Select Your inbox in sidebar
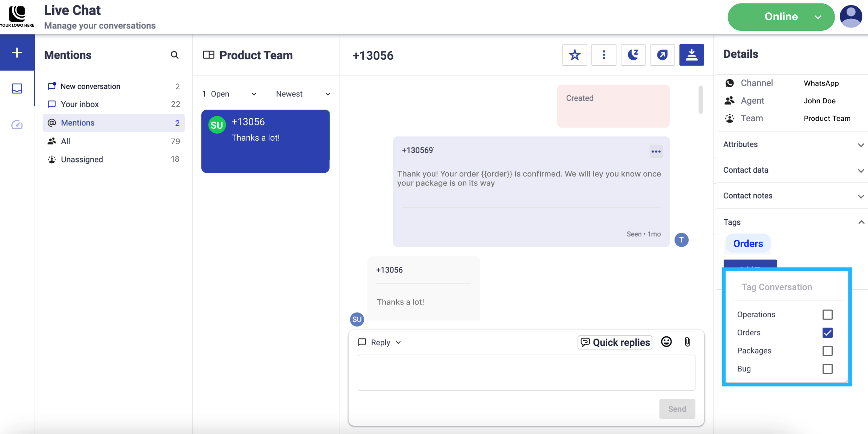The height and width of the screenshot is (434, 868). click(80, 104)
